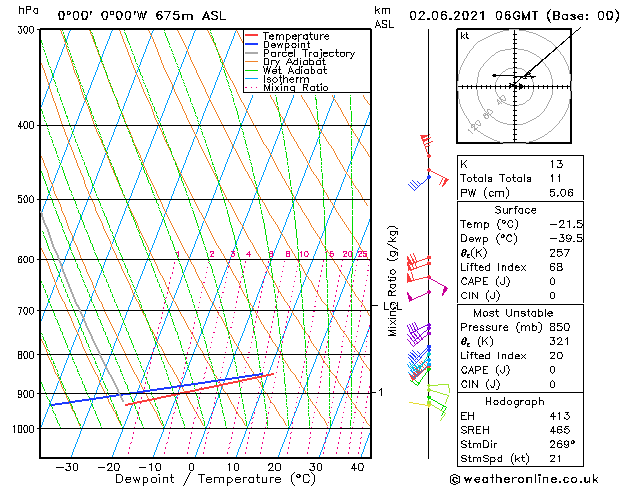This screenshot has width=629, height=486.
Task: Click the -30 temperature axis label
Action: click(67, 467)
